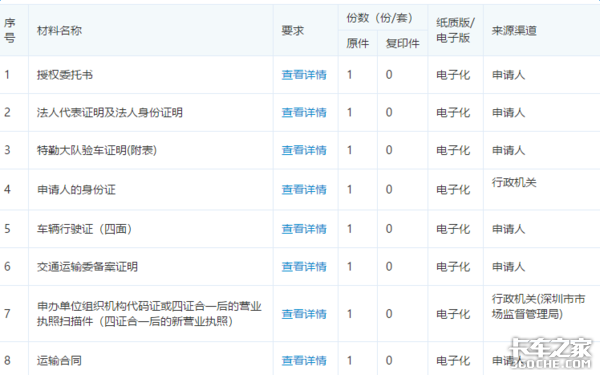The height and width of the screenshot is (375, 600).
Task: View 查看详情 for 交通运输委备案证明
Action: [304, 266]
